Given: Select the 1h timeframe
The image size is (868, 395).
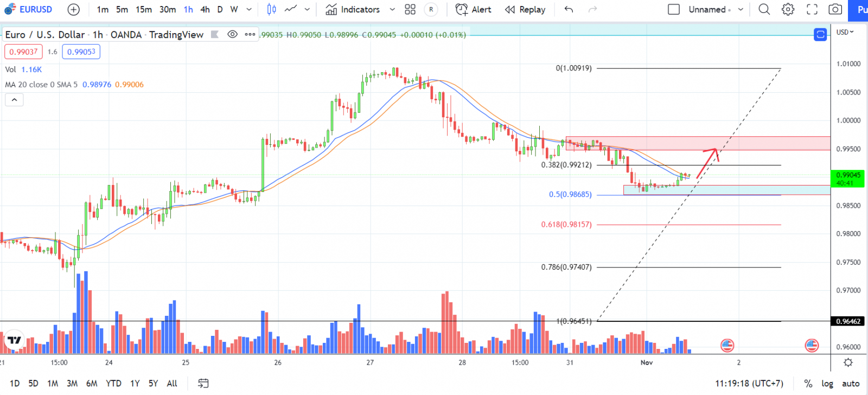Looking at the screenshot, I should point(188,9).
